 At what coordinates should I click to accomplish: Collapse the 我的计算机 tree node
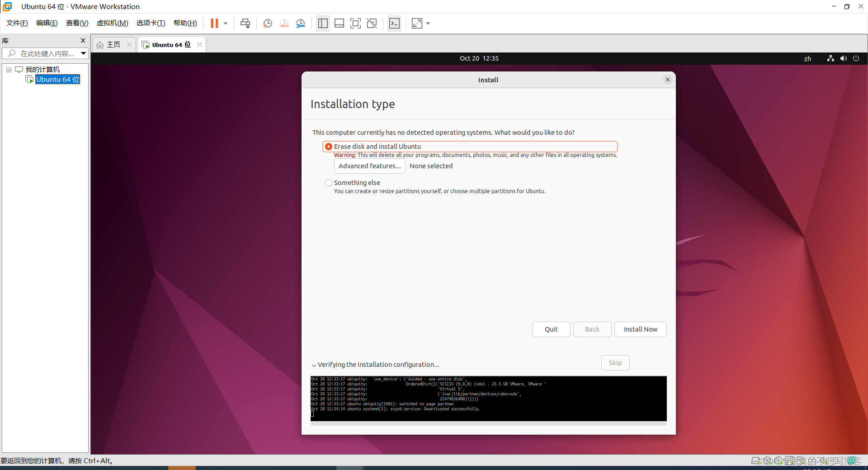coord(9,70)
